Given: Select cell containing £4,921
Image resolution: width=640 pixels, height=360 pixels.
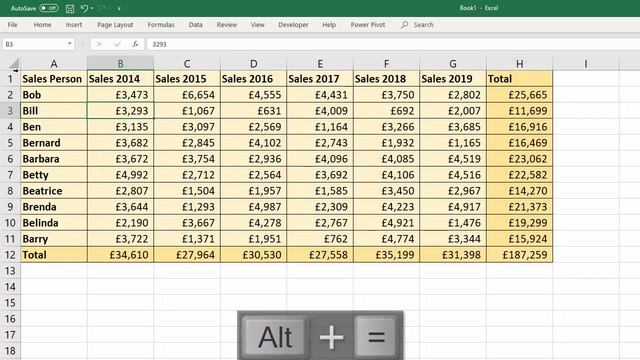Looking at the screenshot, I should click(386, 223).
